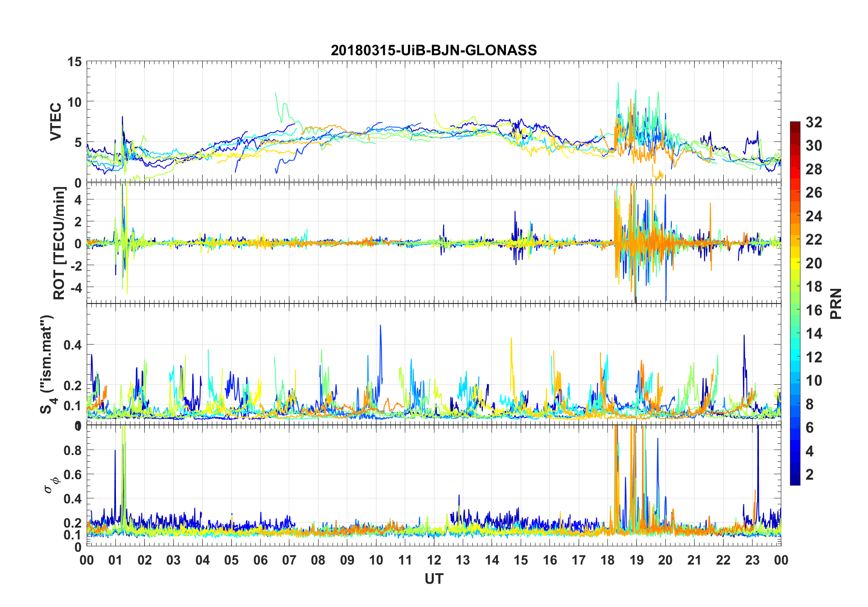The image size is (868, 607).
Task: Click the sigma-phi y-axis label
Action: [x=52, y=485]
